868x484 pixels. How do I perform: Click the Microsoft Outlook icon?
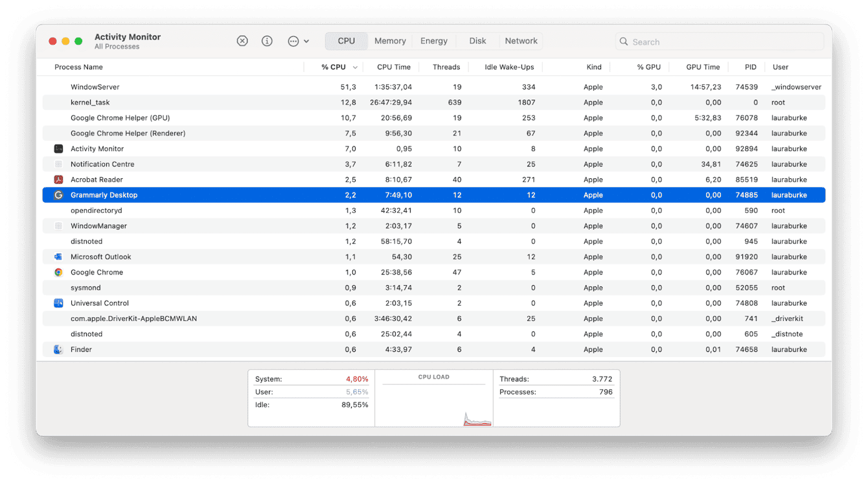click(x=57, y=257)
